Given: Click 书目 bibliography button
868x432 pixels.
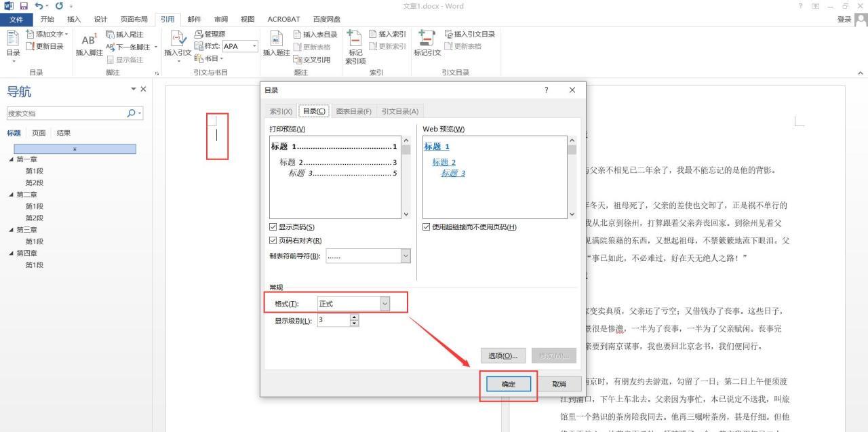Looking at the screenshot, I should (208, 58).
